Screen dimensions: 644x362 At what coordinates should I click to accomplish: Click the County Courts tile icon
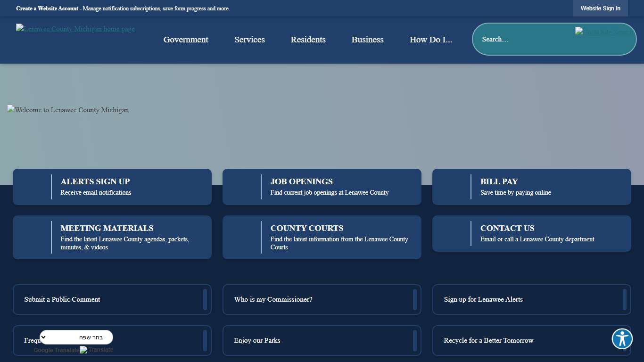click(x=242, y=237)
